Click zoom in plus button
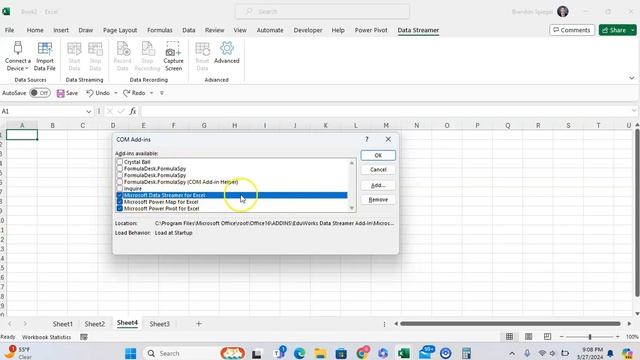 click(618, 337)
